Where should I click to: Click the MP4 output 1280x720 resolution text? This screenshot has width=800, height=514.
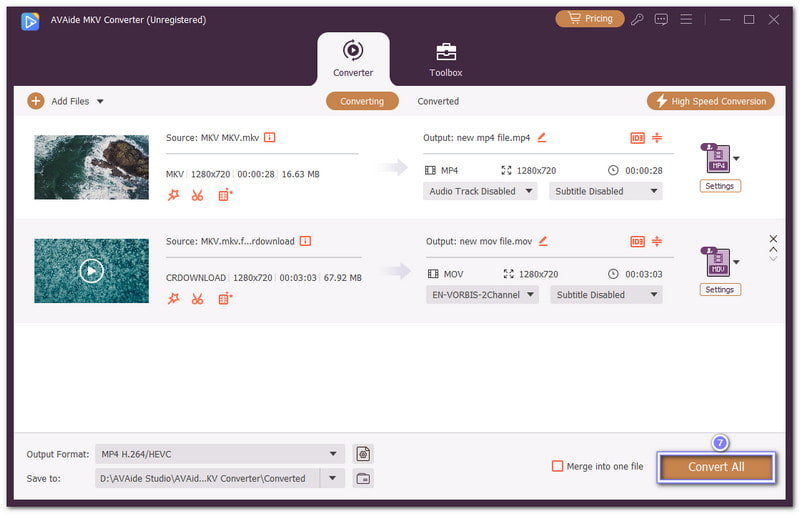tap(536, 170)
